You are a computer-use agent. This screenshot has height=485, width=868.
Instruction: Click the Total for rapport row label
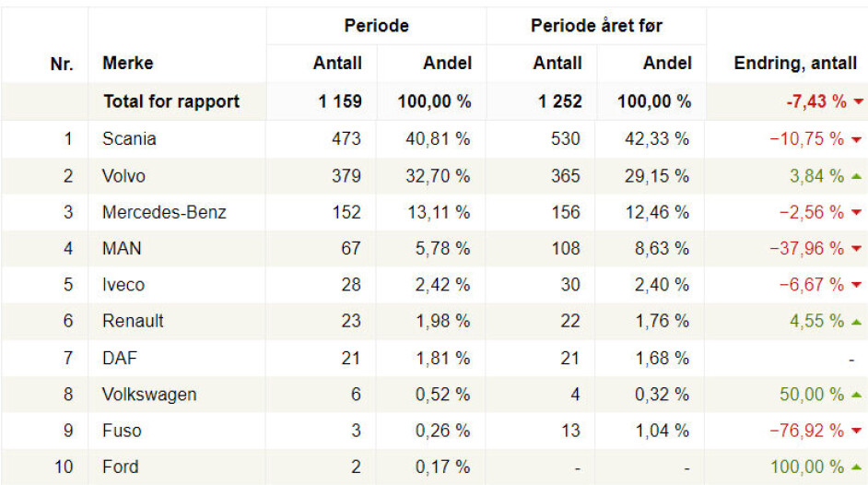(171, 101)
